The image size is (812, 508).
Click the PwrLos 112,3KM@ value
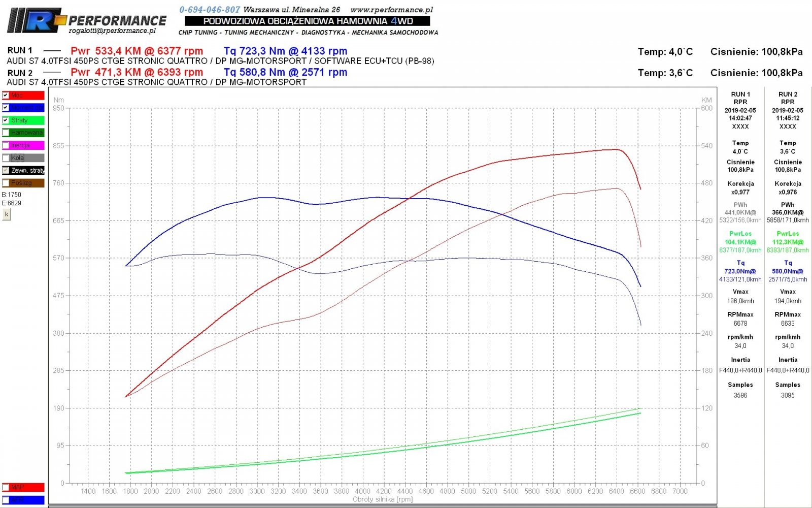click(x=788, y=242)
